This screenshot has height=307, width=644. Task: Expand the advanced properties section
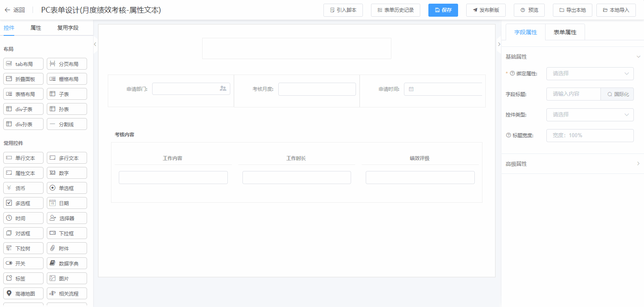pos(572,164)
